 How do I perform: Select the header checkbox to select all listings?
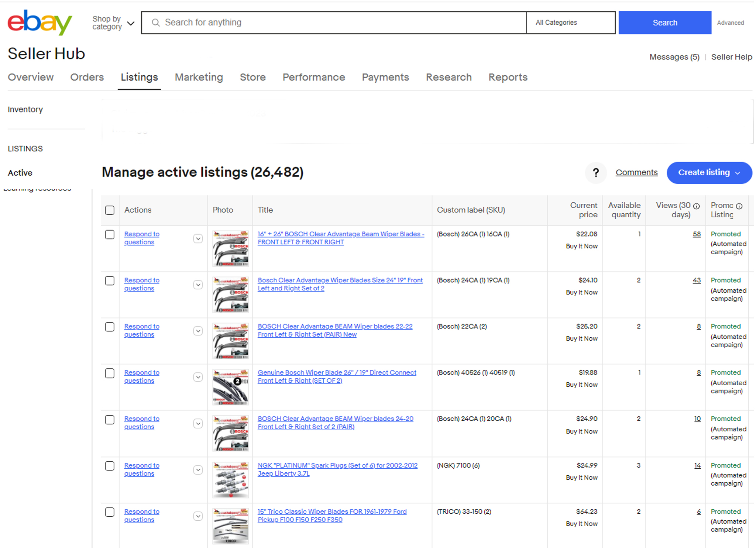[109, 210]
